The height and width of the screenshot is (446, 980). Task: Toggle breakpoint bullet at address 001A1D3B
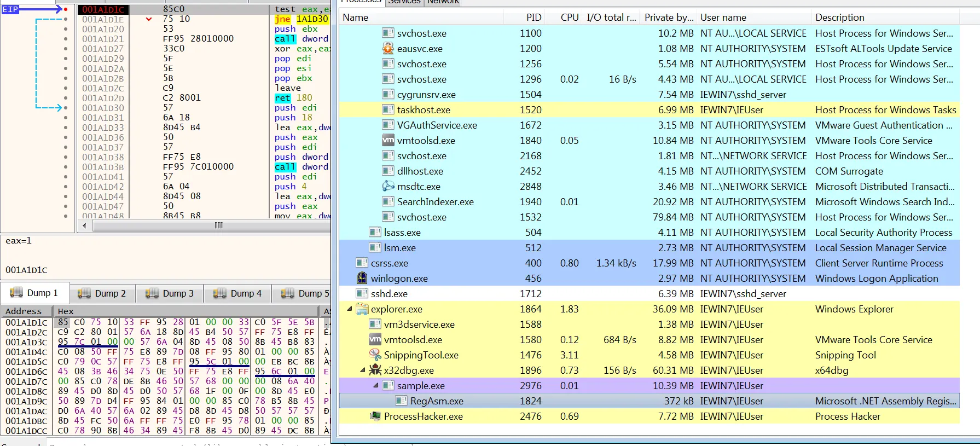(x=66, y=167)
